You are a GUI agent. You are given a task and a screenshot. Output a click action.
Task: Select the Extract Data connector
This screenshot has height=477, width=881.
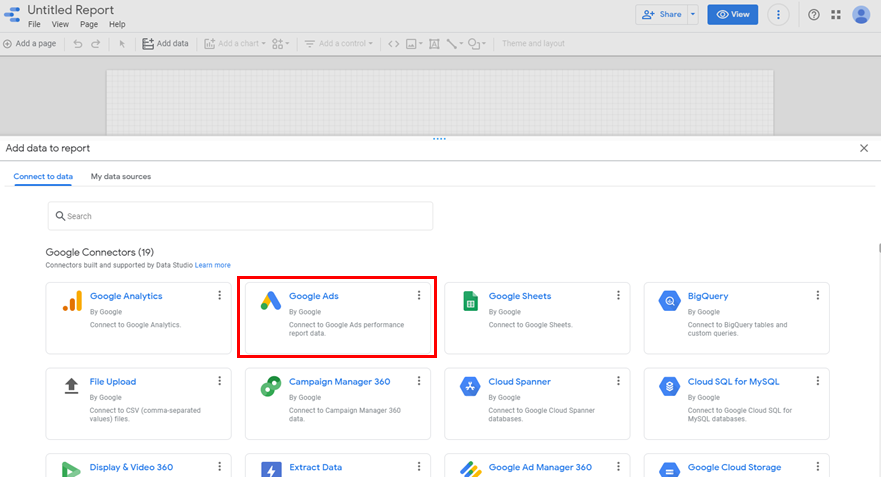[338, 466]
